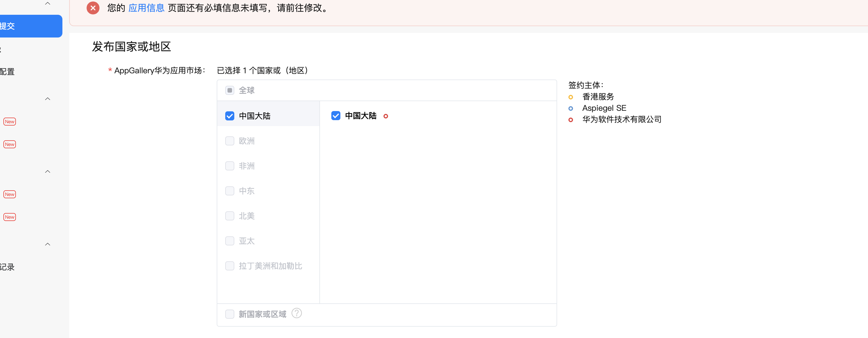Click the help question mark icon

coord(296,313)
